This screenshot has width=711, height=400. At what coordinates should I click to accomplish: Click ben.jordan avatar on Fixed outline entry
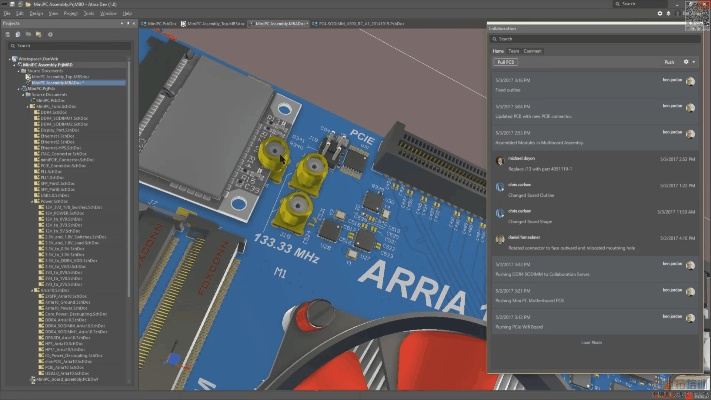point(690,81)
